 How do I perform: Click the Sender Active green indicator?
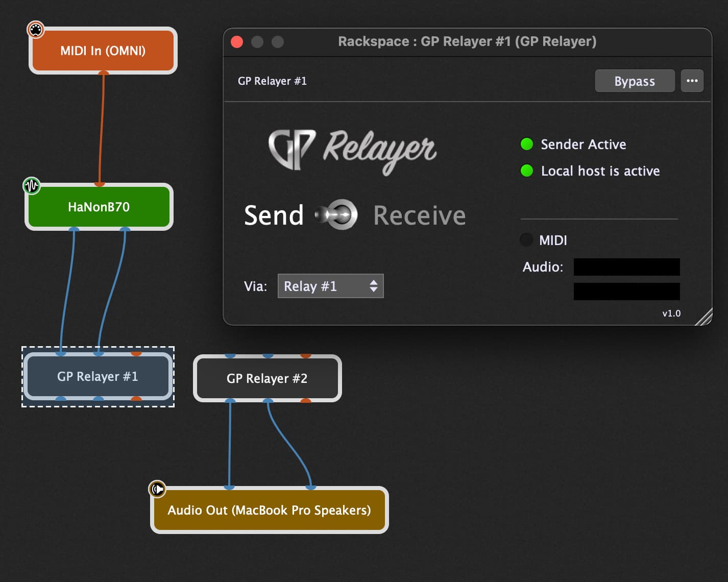pyautogui.click(x=527, y=144)
